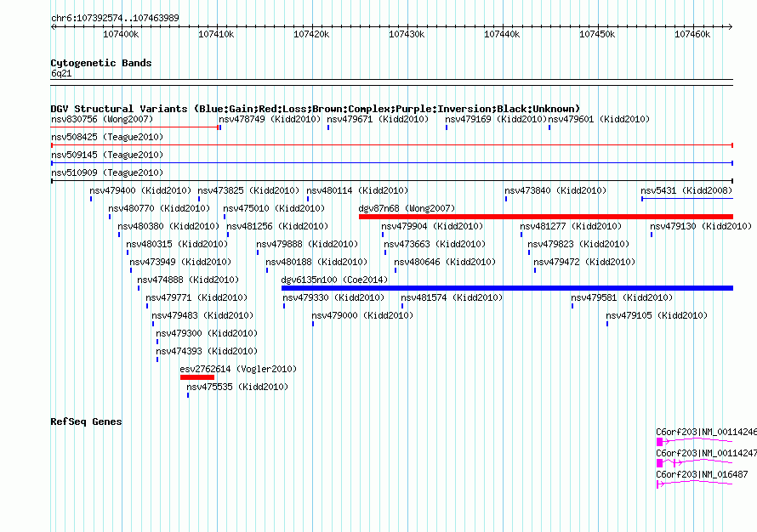
Task: Click C6orf203|NM_016487 gene label
Action: [702, 474]
